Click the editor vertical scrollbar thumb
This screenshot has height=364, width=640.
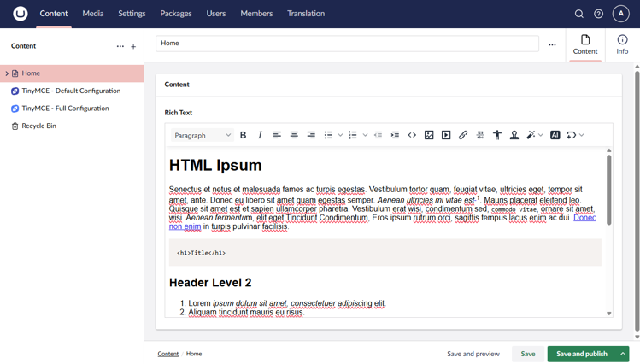(608, 190)
